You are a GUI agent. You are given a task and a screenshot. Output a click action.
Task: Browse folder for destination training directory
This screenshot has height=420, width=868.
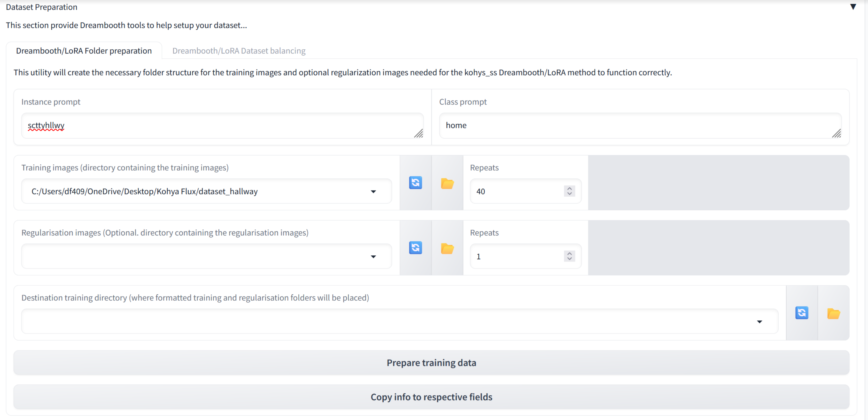833,314
